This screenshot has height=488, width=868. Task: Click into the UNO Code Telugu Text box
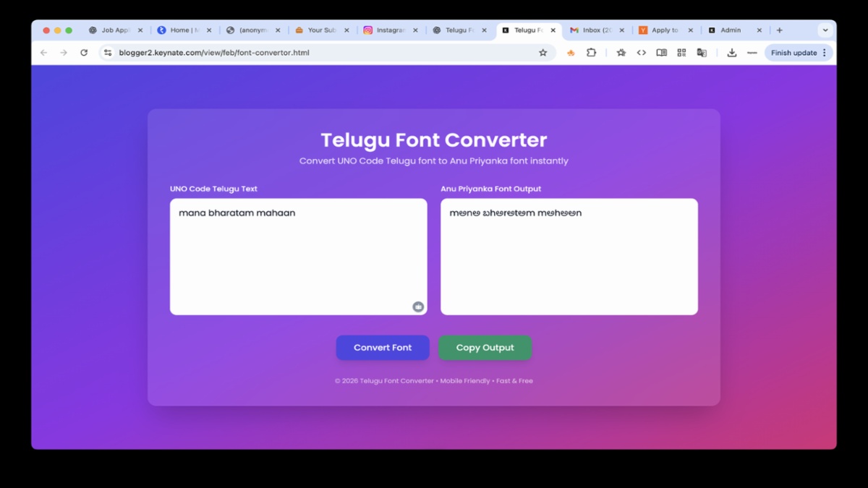click(x=298, y=260)
